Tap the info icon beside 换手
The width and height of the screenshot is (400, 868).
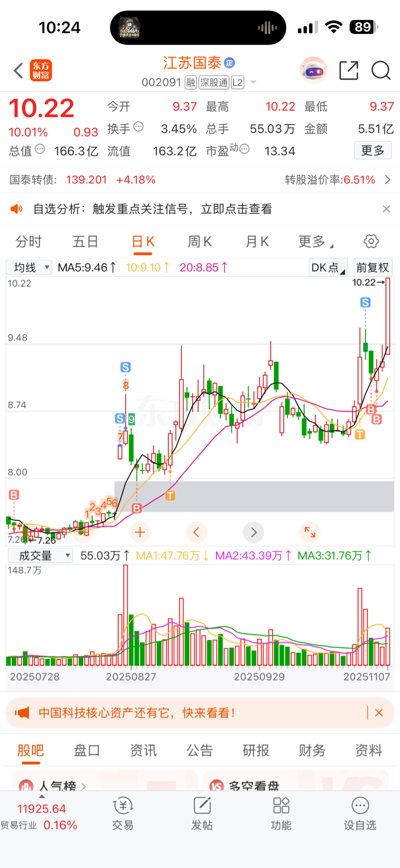[x=139, y=126]
